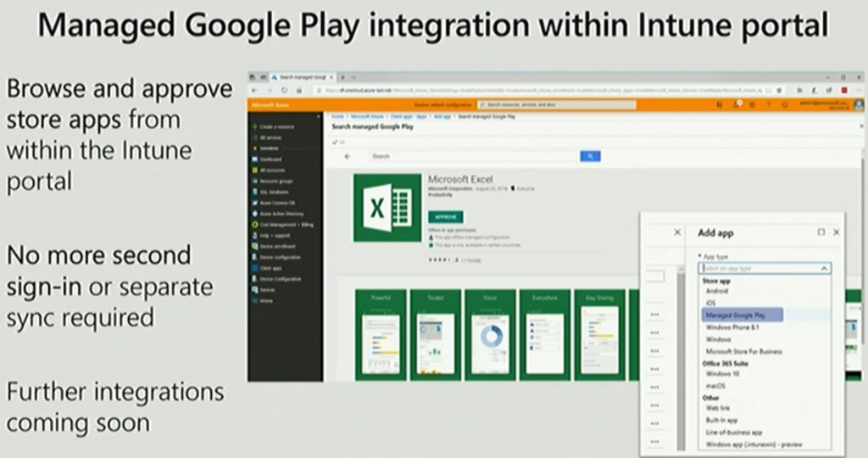Open Azure Cloud Shell icon in header
This screenshot has width=868, height=458.
(720, 104)
